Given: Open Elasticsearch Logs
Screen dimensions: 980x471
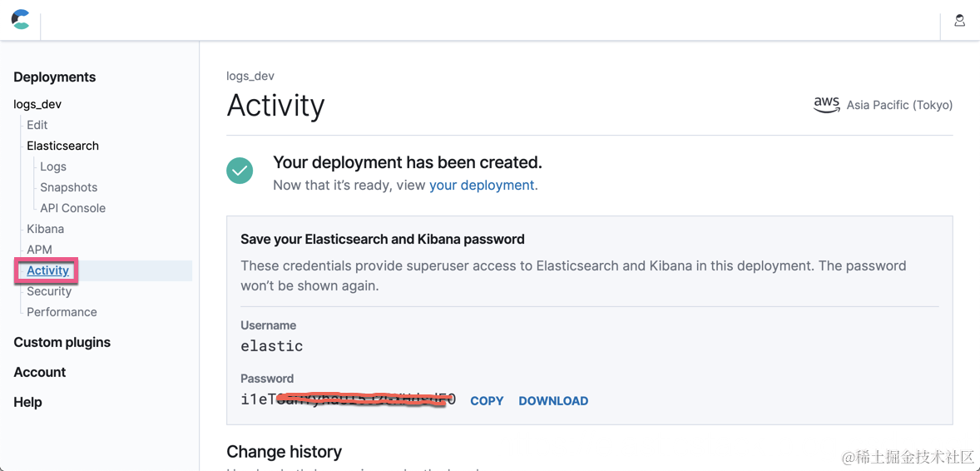Looking at the screenshot, I should pyautogui.click(x=53, y=166).
